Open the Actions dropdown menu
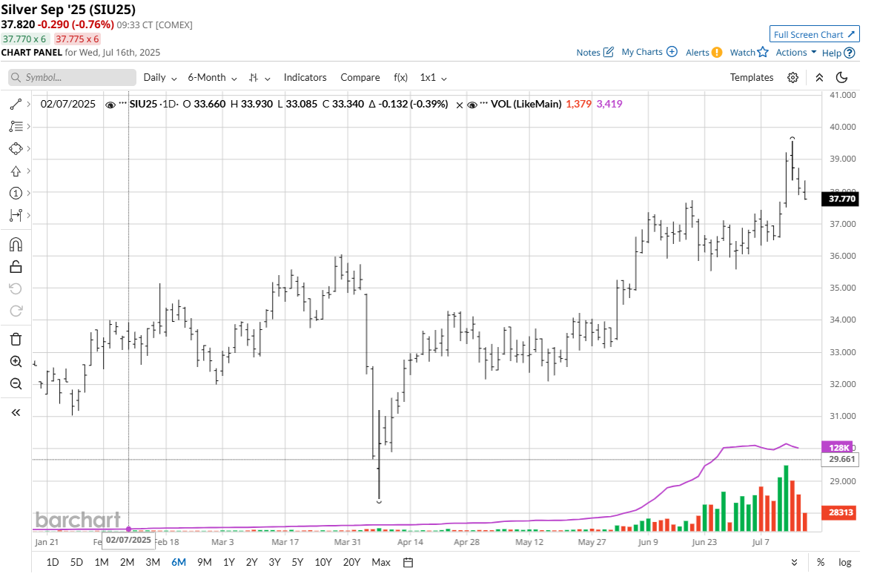This screenshot has width=880, height=588. click(795, 52)
